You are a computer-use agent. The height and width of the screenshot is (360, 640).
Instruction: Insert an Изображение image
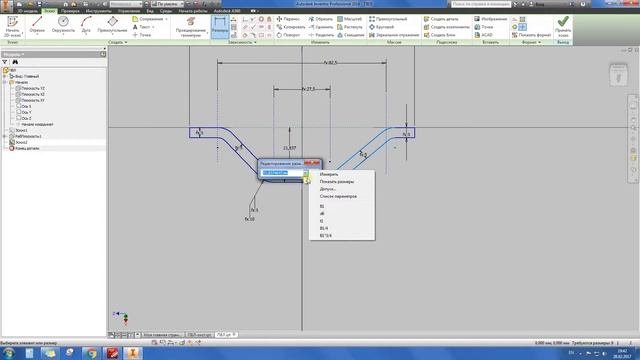pos(491,19)
